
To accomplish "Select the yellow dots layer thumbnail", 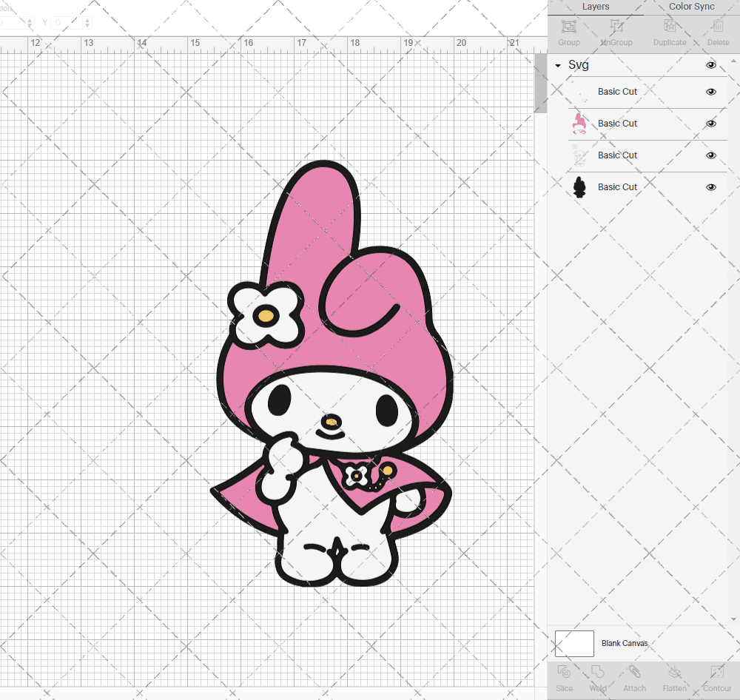I will (579, 92).
